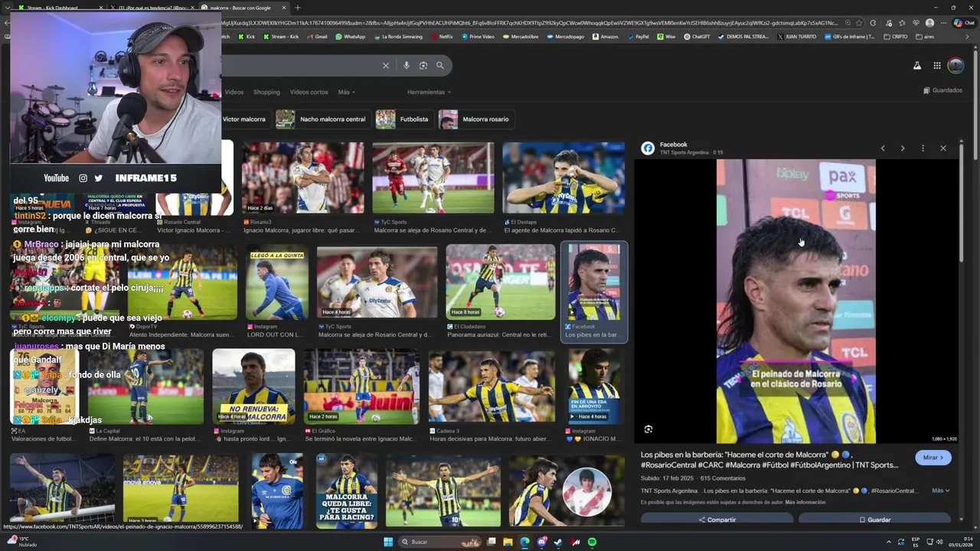Open the Shopping search tab
This screenshot has width=980, height=551.
pos(266,92)
